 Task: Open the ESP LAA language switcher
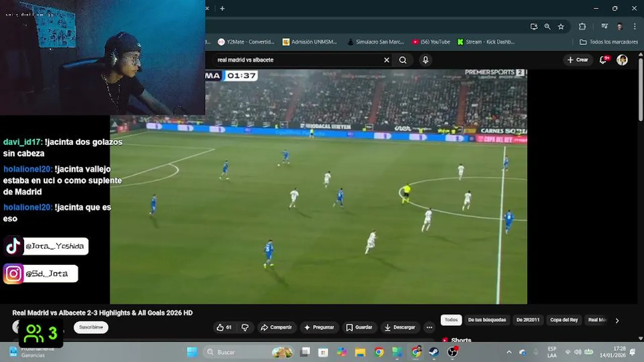[552, 352]
